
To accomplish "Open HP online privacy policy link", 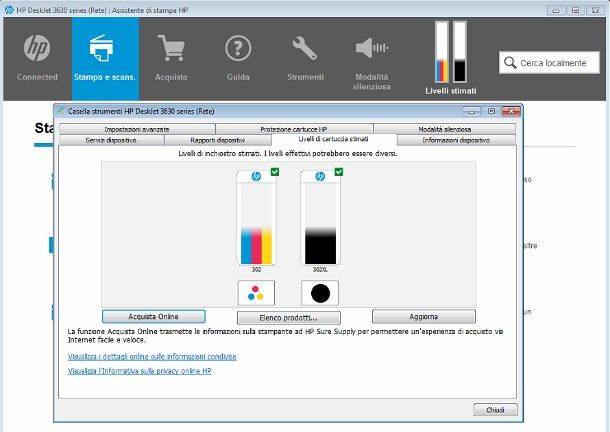I will (140, 371).
